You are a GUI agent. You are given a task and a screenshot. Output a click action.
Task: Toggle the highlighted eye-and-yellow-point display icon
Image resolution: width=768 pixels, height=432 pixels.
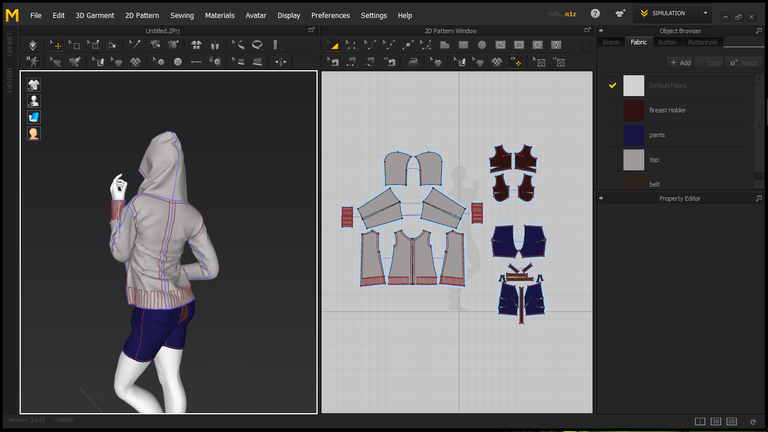click(x=515, y=62)
